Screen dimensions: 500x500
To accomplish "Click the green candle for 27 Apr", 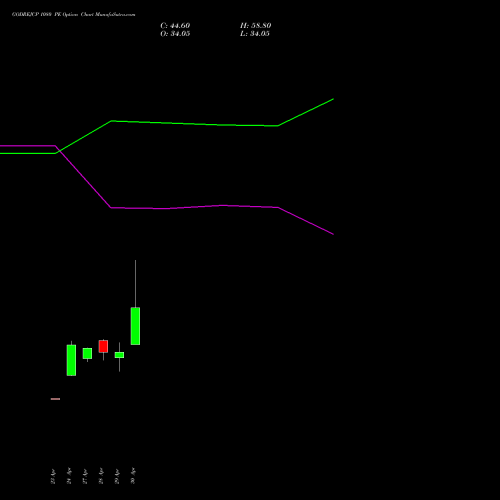I will click(87, 353).
